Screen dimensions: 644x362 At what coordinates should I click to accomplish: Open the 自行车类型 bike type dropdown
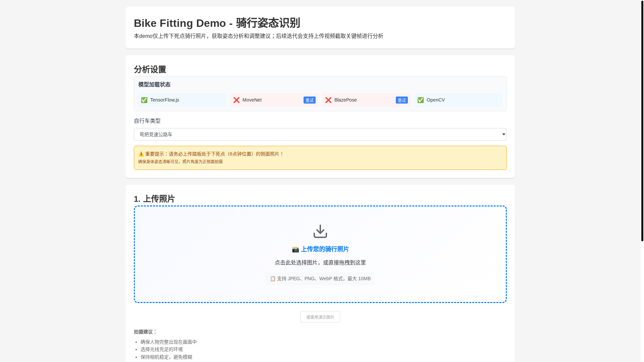pyautogui.click(x=320, y=134)
